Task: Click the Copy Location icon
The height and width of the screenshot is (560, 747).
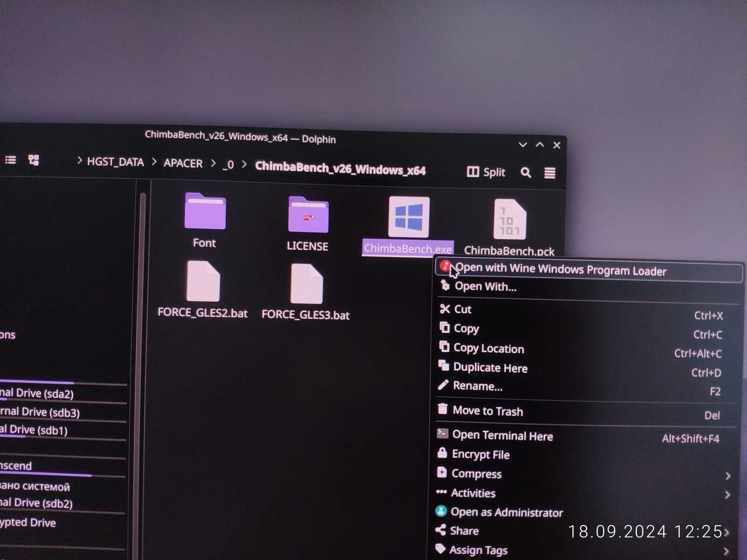Action: tap(444, 347)
